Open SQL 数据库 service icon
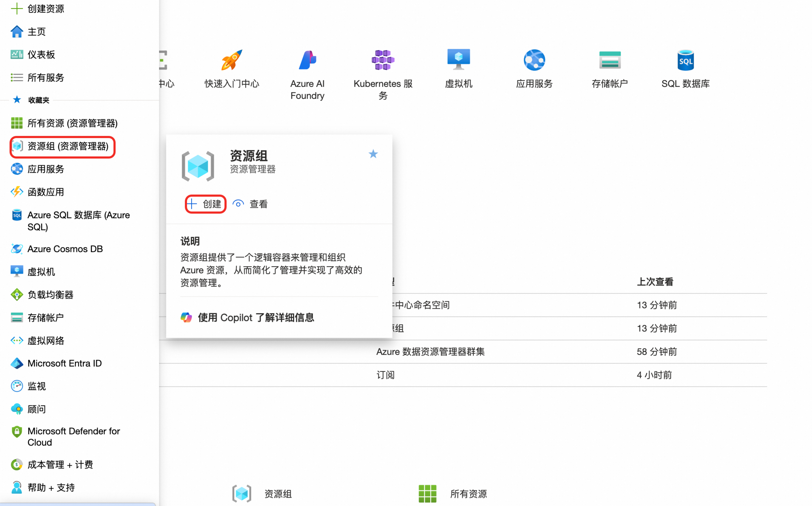The width and height of the screenshot is (812, 506). click(685, 60)
